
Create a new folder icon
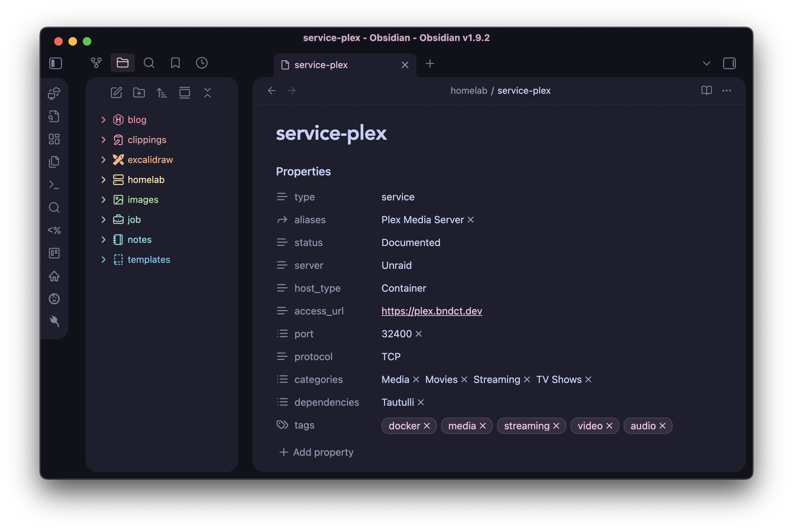pos(139,93)
